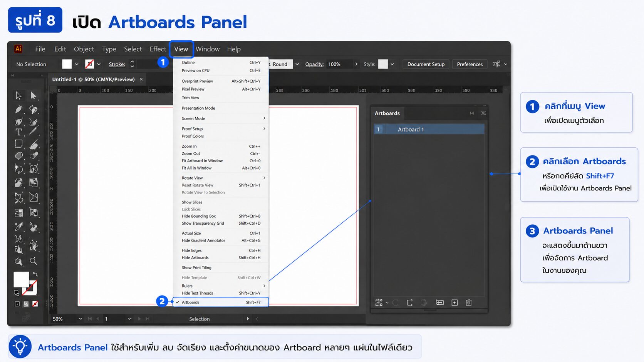Toggle Hide Gradient Annotator
This screenshot has height=362, width=644.
coord(221,240)
